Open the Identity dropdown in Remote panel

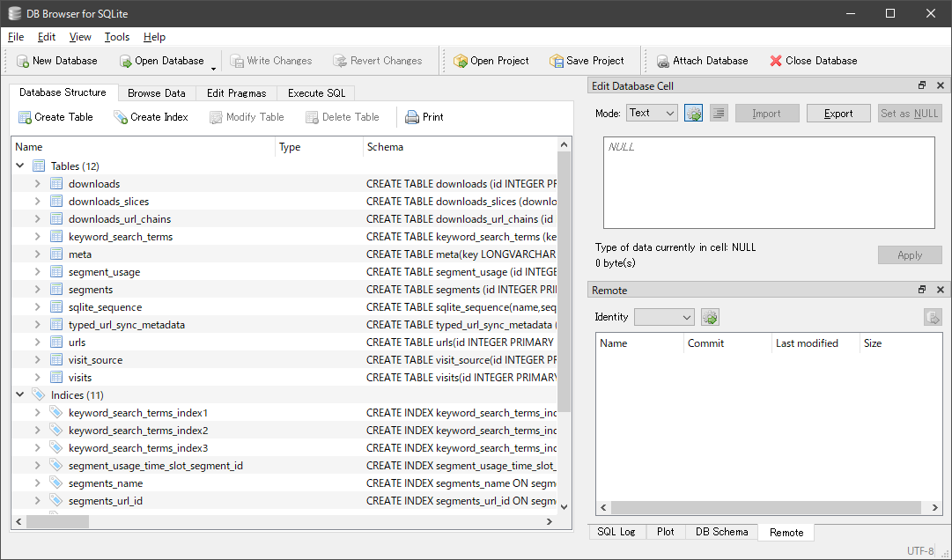point(664,316)
